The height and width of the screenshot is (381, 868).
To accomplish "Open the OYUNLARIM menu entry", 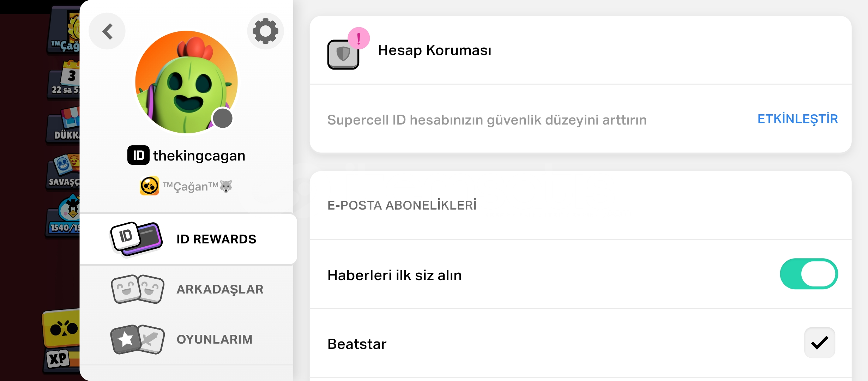I will click(x=187, y=339).
